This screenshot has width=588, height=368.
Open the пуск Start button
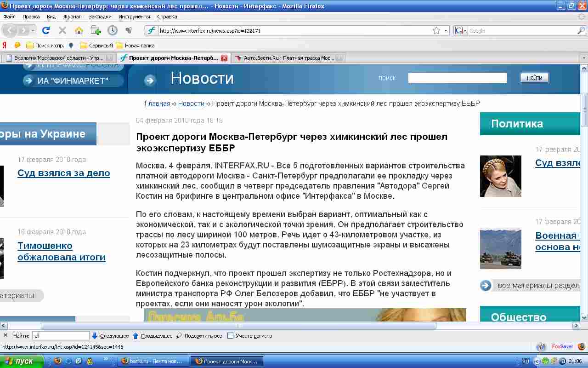click(22, 361)
